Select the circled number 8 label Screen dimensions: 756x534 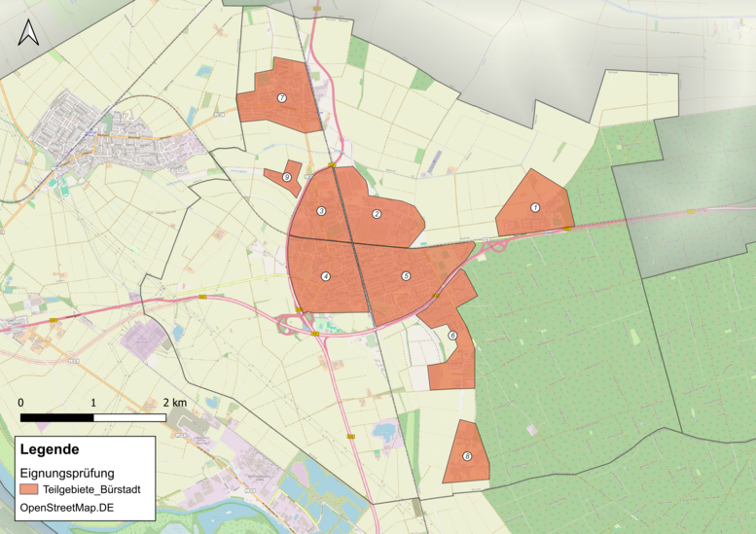(468, 457)
